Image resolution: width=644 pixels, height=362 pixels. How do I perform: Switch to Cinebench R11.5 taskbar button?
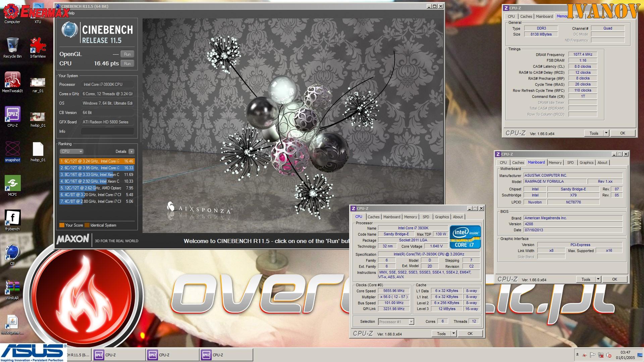pyautogui.click(x=79, y=355)
